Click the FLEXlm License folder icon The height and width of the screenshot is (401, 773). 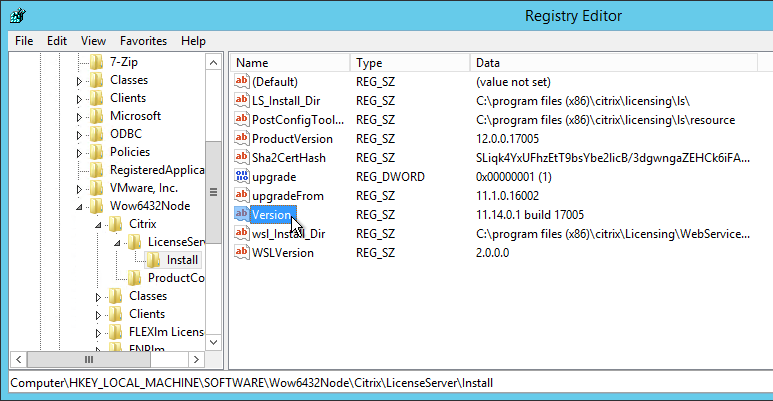(x=116, y=332)
